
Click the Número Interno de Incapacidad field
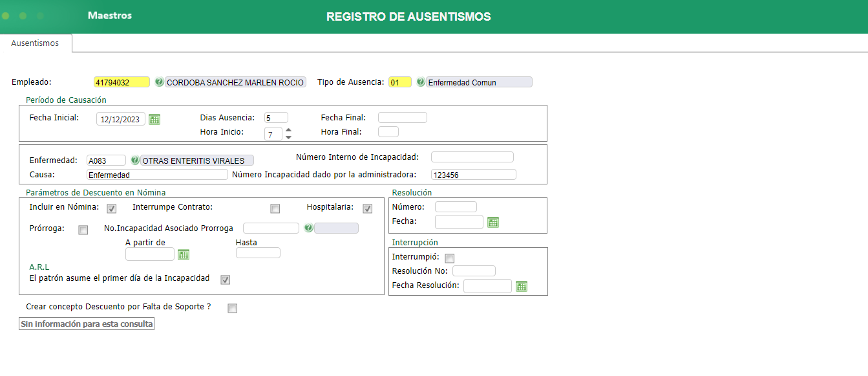click(472, 157)
